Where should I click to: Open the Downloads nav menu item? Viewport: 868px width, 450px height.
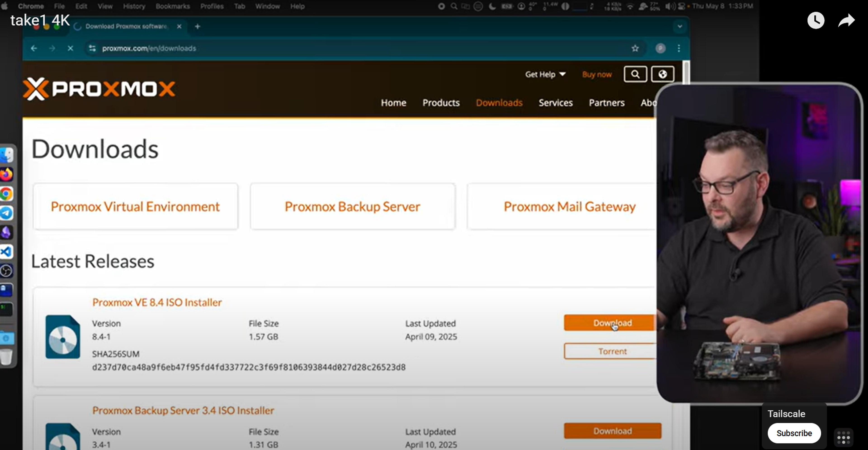tap(499, 103)
